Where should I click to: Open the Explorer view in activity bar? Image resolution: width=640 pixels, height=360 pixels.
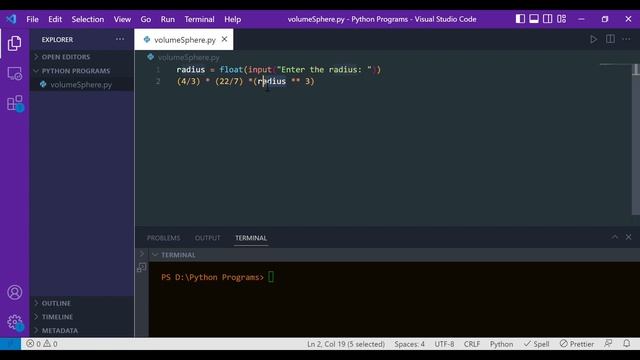click(x=14, y=43)
